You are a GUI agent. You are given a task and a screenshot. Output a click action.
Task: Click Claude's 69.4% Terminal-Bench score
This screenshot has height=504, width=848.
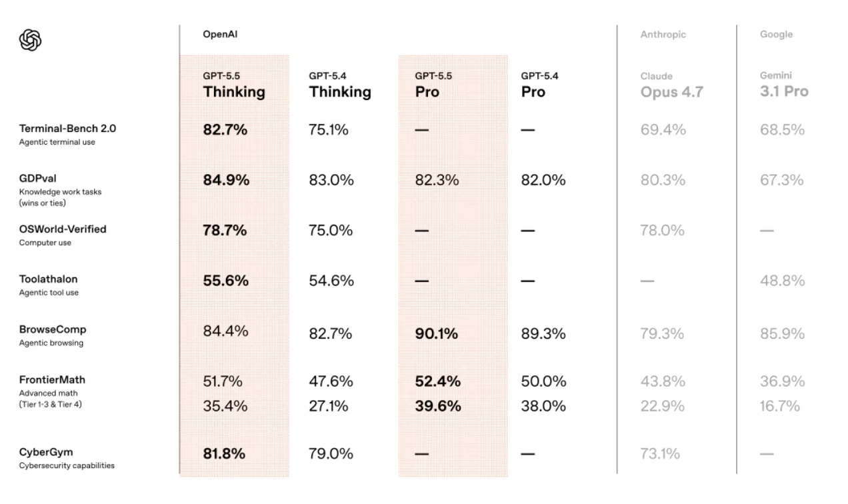[x=663, y=130]
